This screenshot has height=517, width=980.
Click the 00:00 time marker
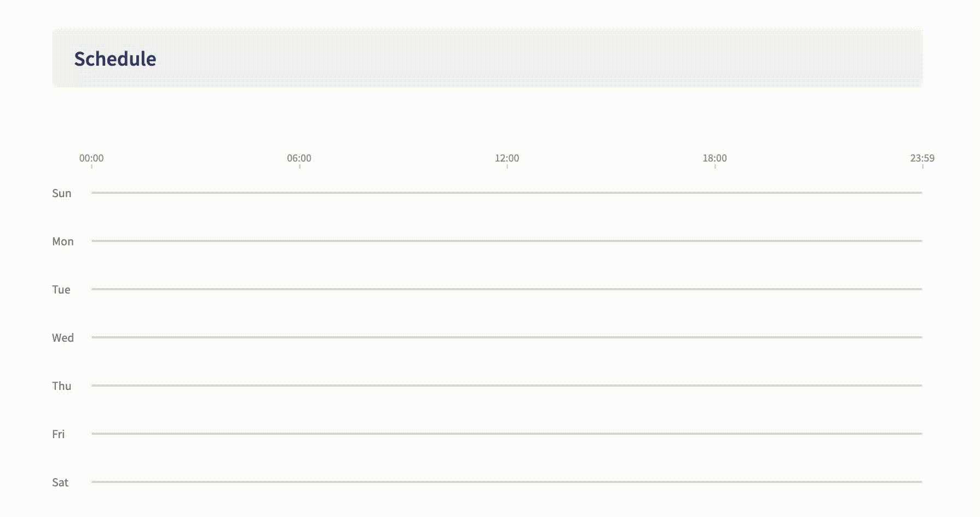(x=91, y=158)
